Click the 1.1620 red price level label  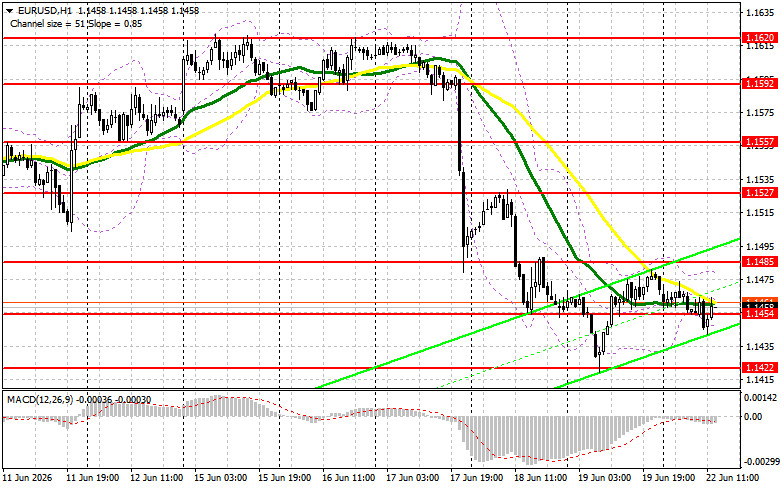[760, 38]
